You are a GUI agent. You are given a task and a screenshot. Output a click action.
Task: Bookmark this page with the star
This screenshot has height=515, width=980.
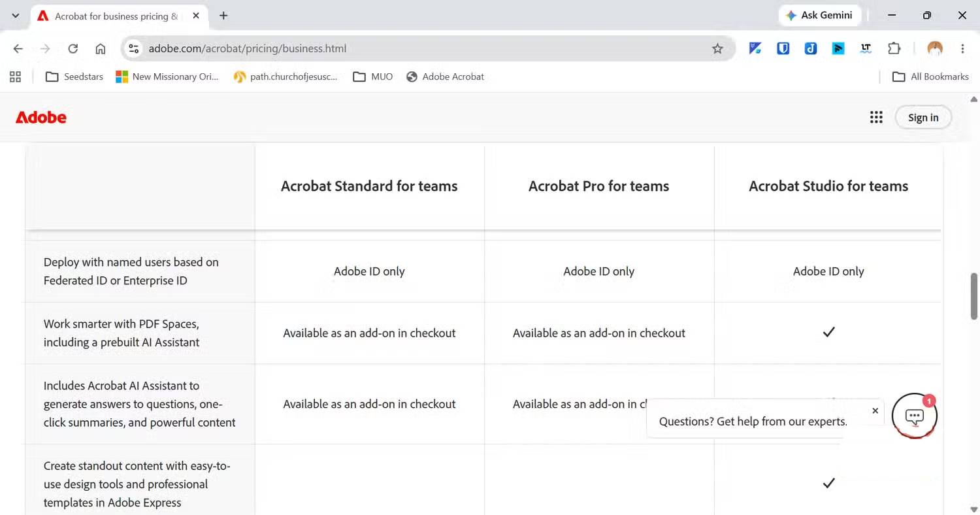pyautogui.click(x=717, y=48)
